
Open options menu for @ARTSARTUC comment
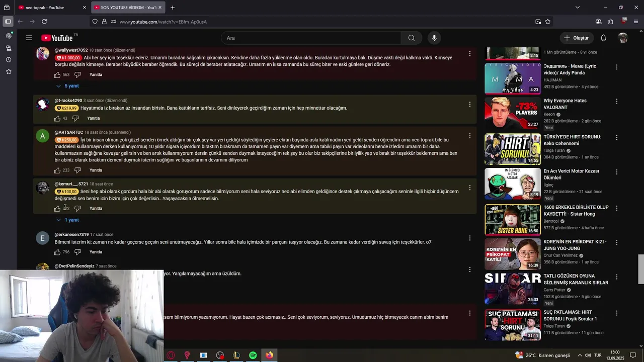point(470,136)
